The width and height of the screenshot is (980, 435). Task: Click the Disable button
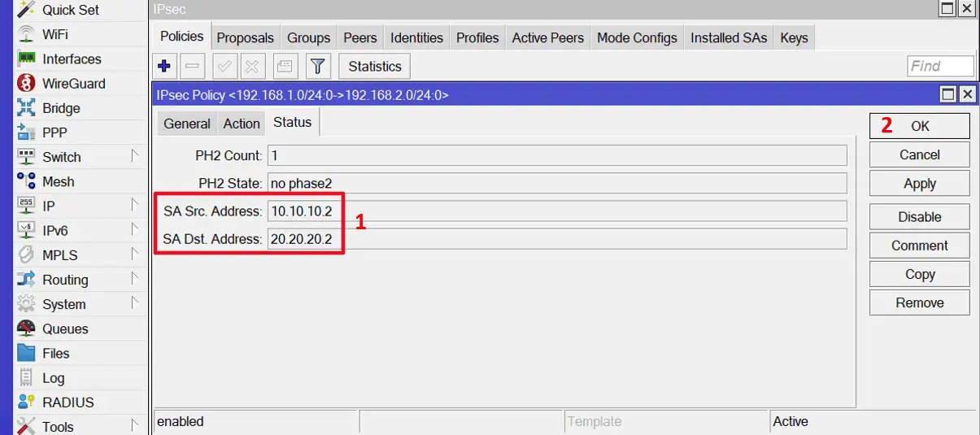click(920, 217)
